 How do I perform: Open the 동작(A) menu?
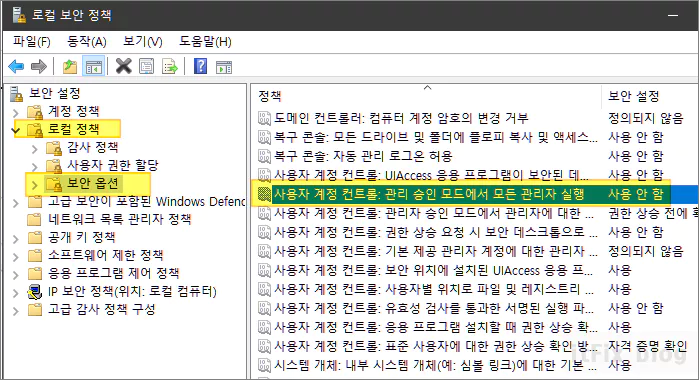[86, 42]
